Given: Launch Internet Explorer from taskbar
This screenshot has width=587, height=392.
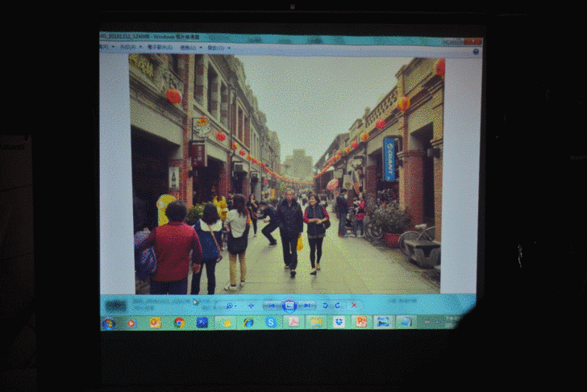Looking at the screenshot, I should pos(248,323).
